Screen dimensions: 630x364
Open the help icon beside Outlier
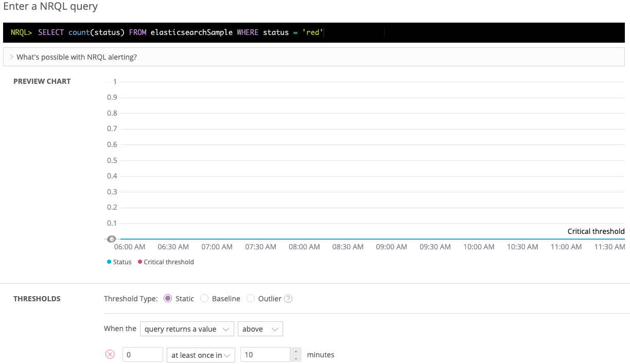point(288,299)
